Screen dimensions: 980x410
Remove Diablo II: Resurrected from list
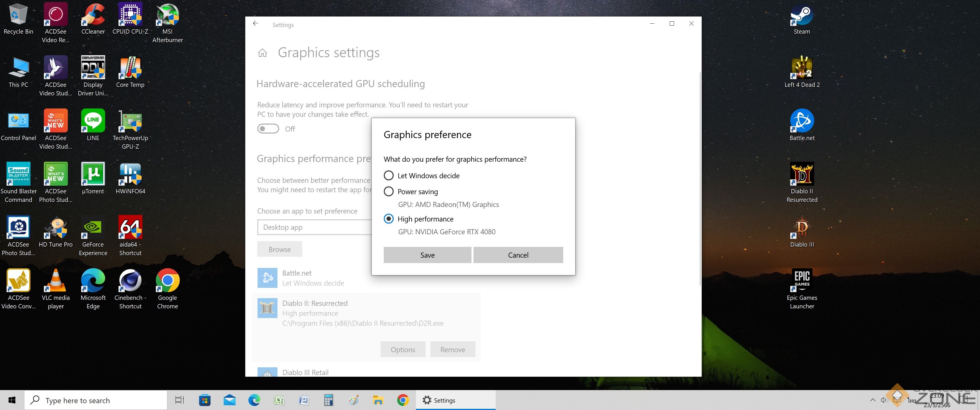[453, 349]
